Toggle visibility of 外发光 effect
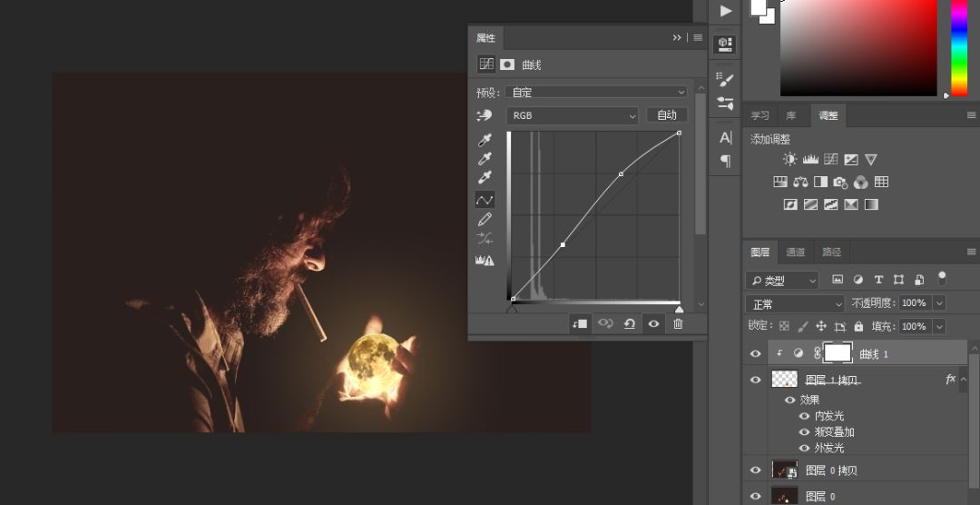Image resolution: width=980 pixels, height=505 pixels. pyautogui.click(x=804, y=448)
